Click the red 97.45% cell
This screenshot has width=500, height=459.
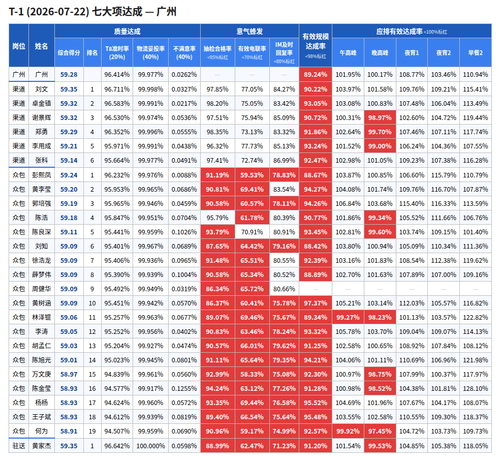tap(380, 431)
